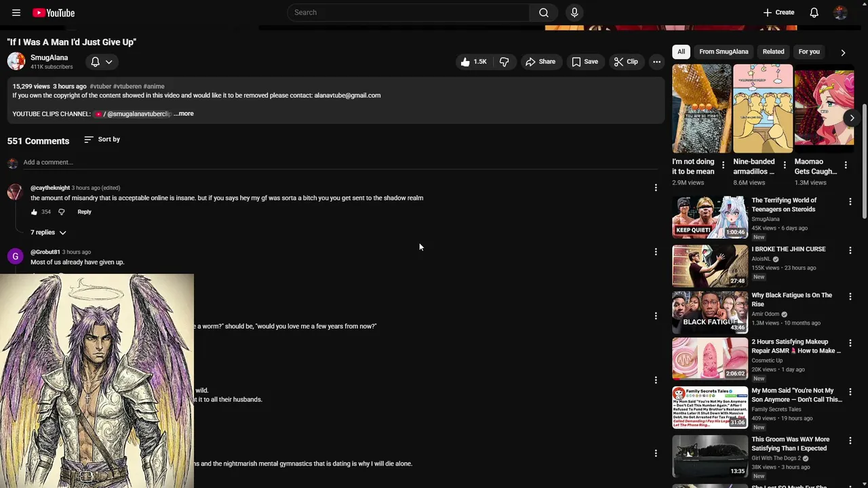
Task: Click the page's vertical scrollbar
Action: [x=865, y=161]
